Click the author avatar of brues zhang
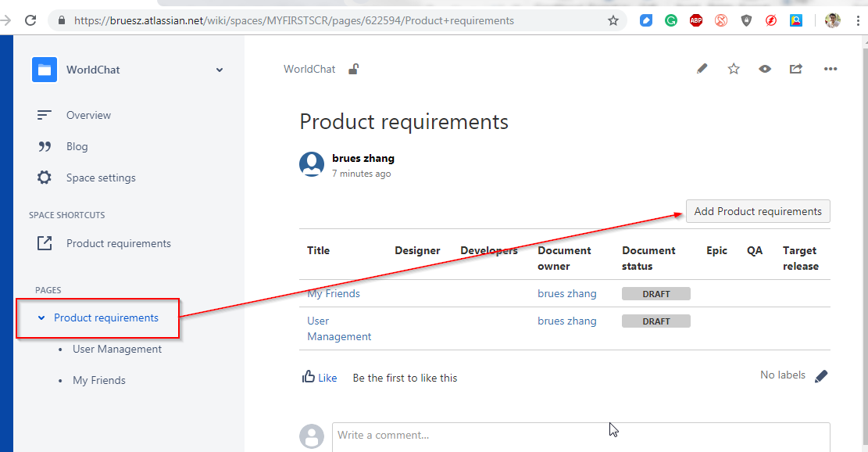The image size is (868, 452). 312,164
